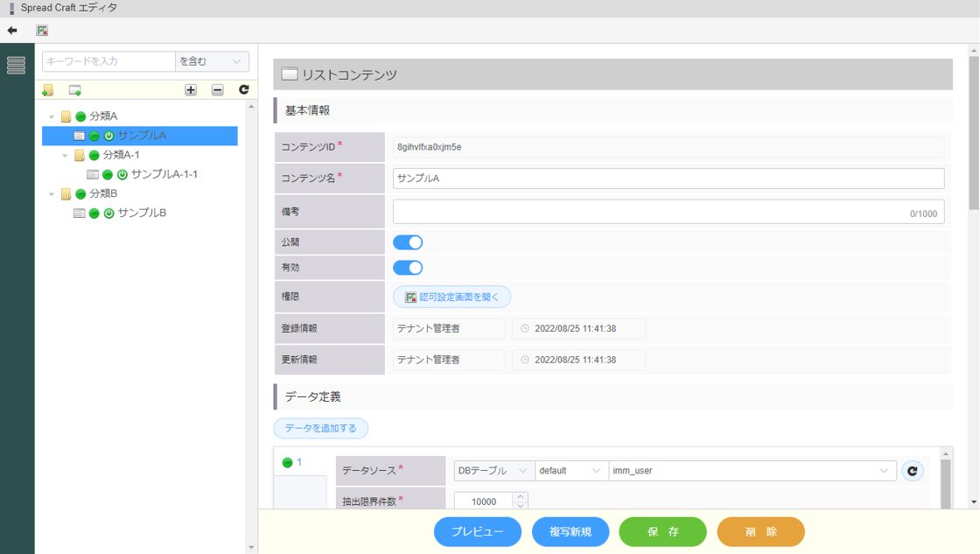Click the back arrow icon
Viewport: 980px width, 554px height.
pos(12,30)
